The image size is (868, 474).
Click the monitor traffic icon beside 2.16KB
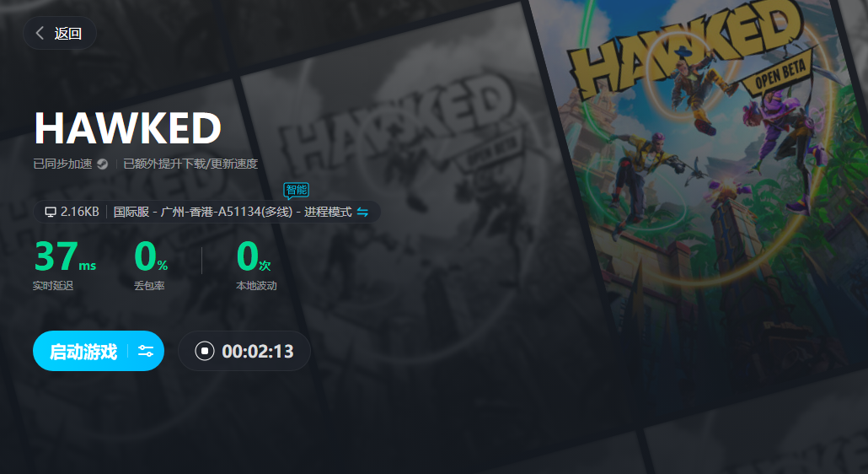tap(51, 212)
